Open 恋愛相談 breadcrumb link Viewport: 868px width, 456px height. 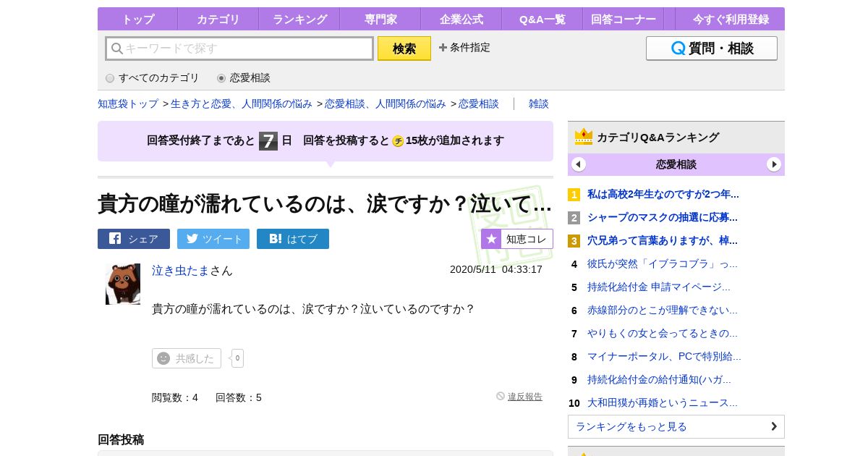479,104
